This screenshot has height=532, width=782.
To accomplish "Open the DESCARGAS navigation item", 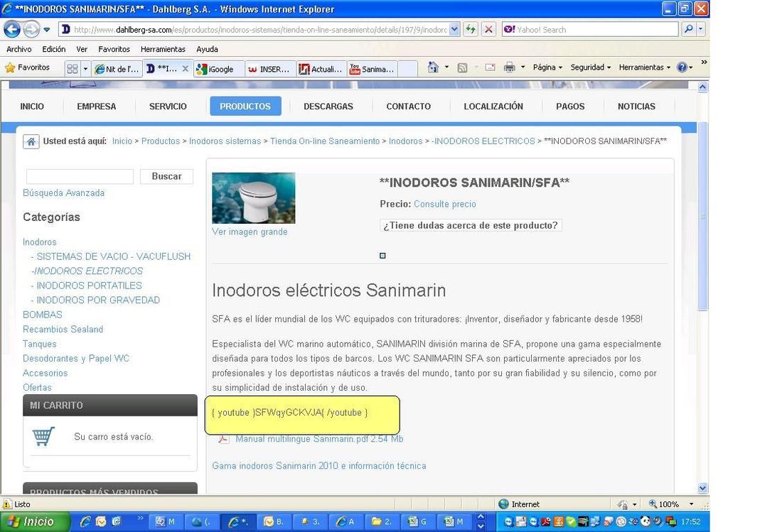I will [328, 106].
